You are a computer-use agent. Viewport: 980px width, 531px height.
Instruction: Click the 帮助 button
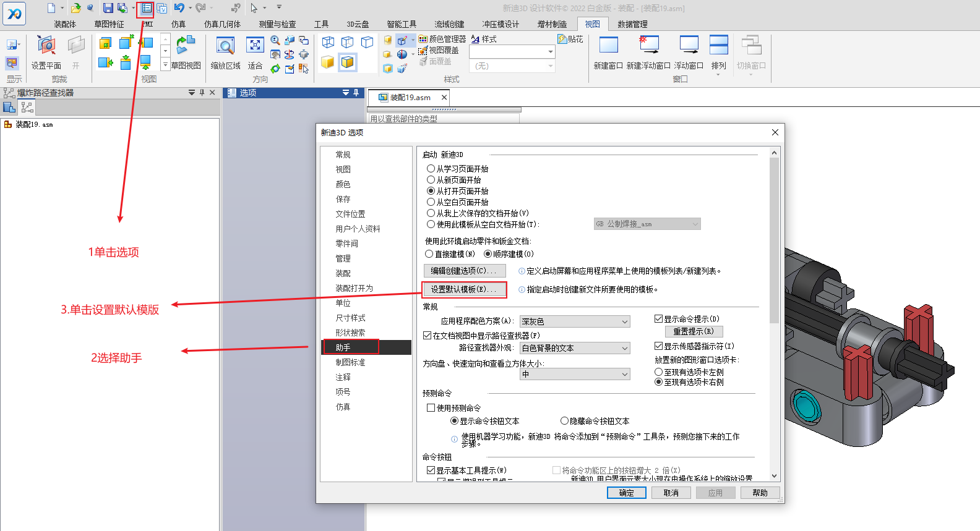tap(760, 493)
